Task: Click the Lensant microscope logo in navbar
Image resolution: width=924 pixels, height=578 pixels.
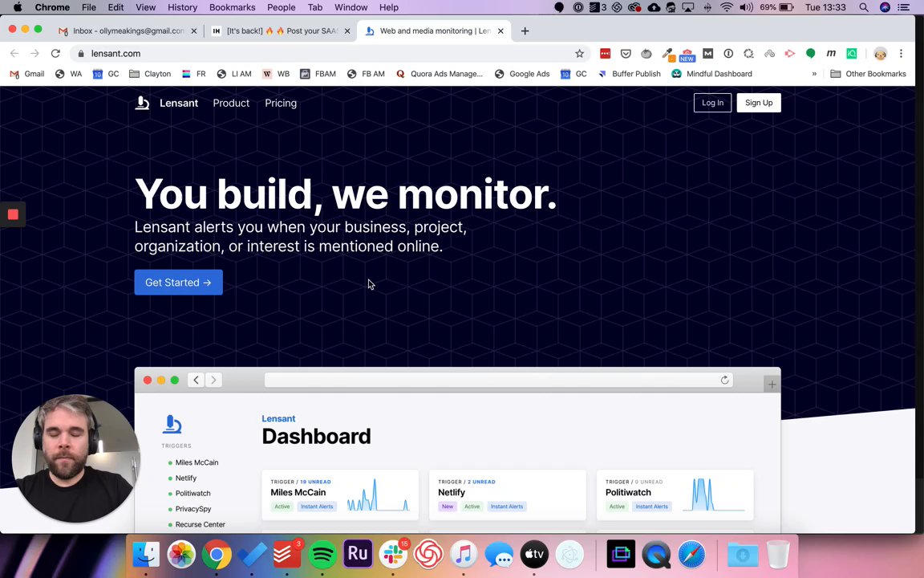Action: (x=142, y=103)
